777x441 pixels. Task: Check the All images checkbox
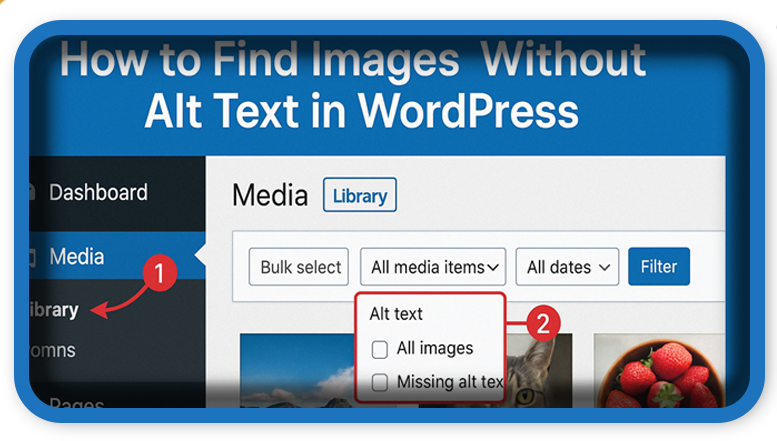(380, 349)
